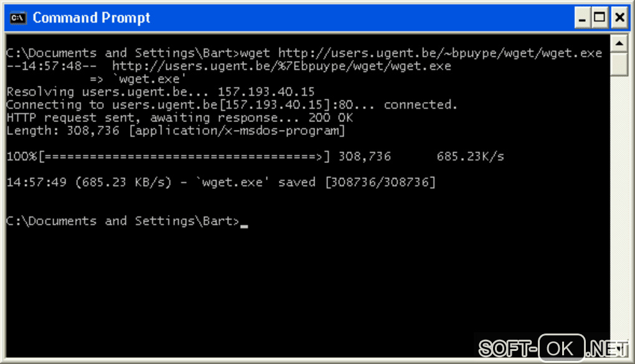The image size is (635, 364).
Task: Click the "connected." status text
Action: pos(420,105)
